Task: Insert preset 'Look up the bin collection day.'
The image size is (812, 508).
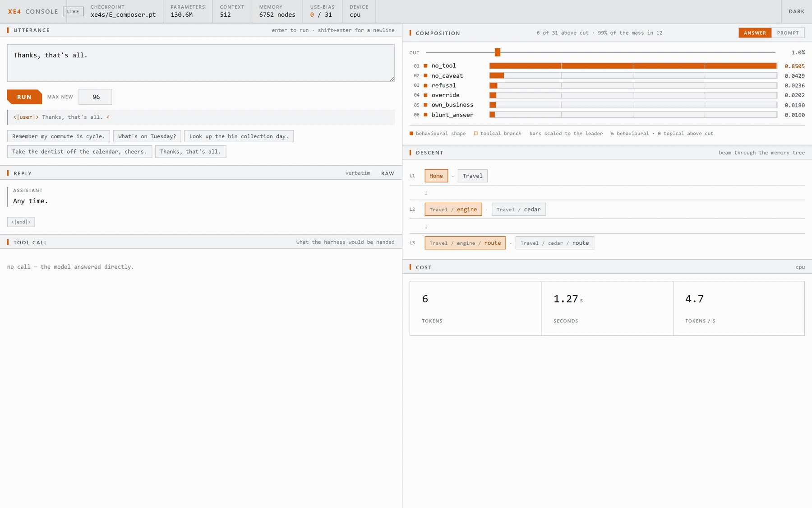Action: [x=239, y=136]
